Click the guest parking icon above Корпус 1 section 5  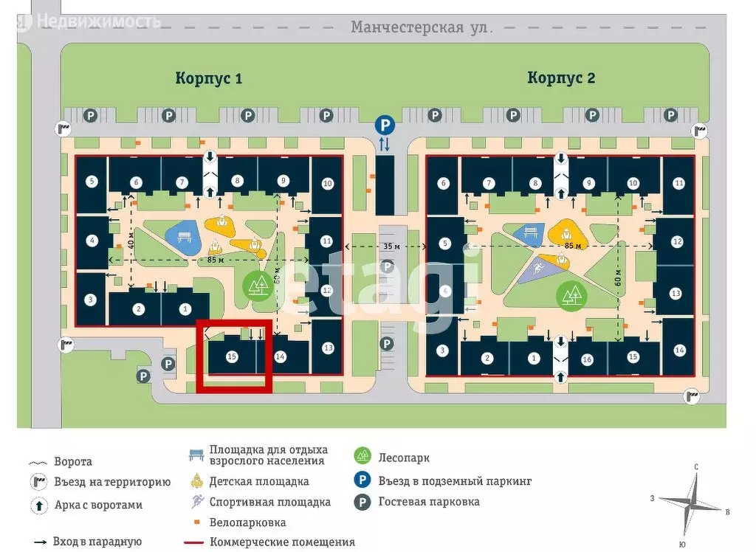click(x=90, y=116)
